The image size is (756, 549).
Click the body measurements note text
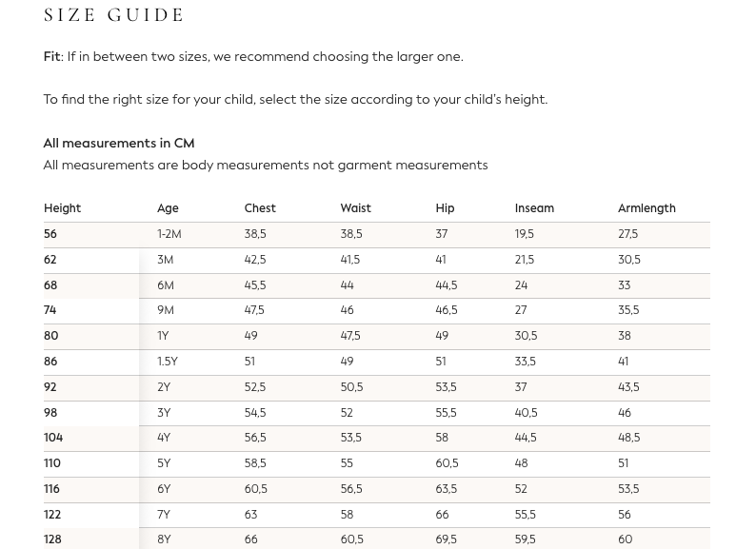tap(266, 166)
